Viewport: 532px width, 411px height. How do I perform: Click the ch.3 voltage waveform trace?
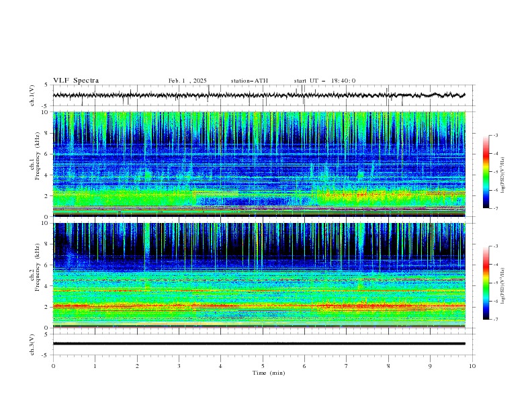click(x=259, y=344)
